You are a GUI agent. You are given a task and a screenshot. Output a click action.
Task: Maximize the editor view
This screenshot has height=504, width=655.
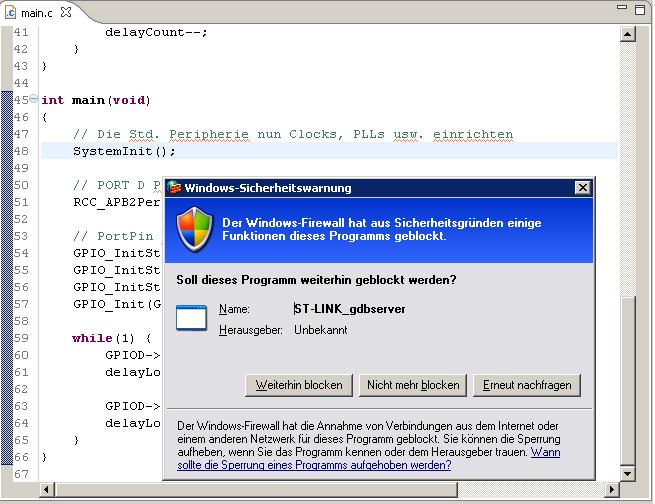640,10
